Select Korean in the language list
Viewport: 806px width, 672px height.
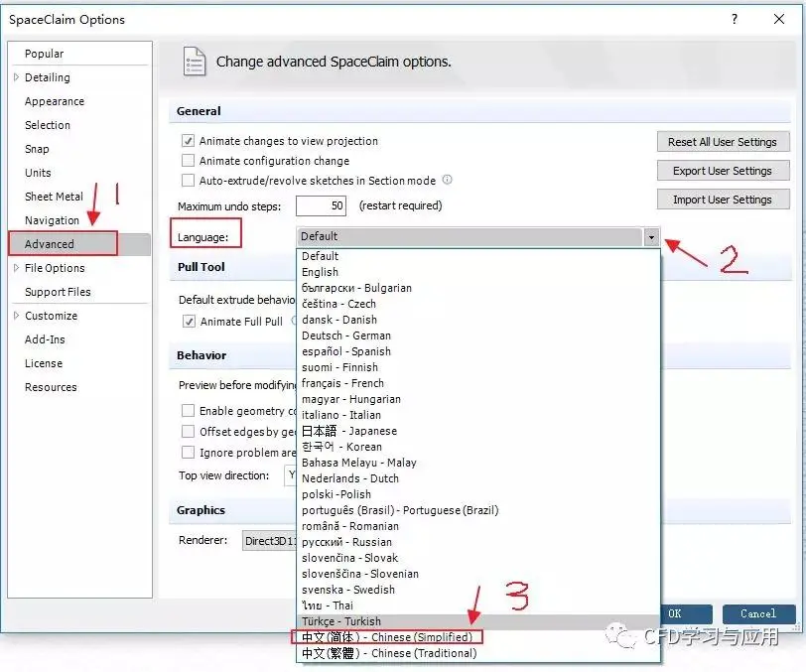[478, 447]
